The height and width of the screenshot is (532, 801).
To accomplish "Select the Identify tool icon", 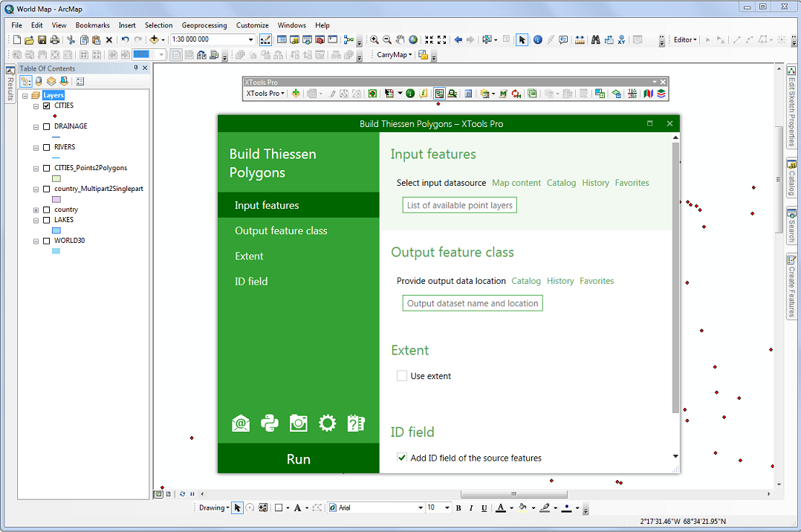I will pyautogui.click(x=538, y=40).
